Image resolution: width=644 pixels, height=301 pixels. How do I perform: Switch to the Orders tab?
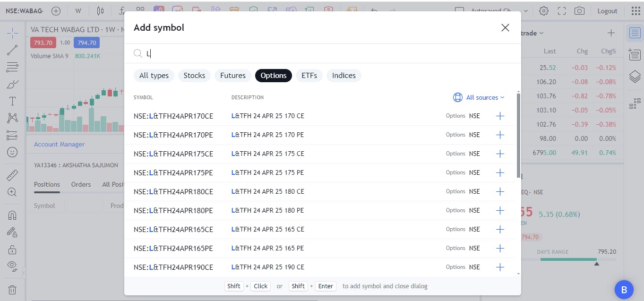[81, 184]
